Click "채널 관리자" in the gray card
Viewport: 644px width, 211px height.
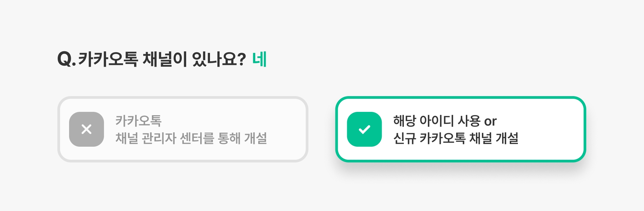(x=146, y=138)
